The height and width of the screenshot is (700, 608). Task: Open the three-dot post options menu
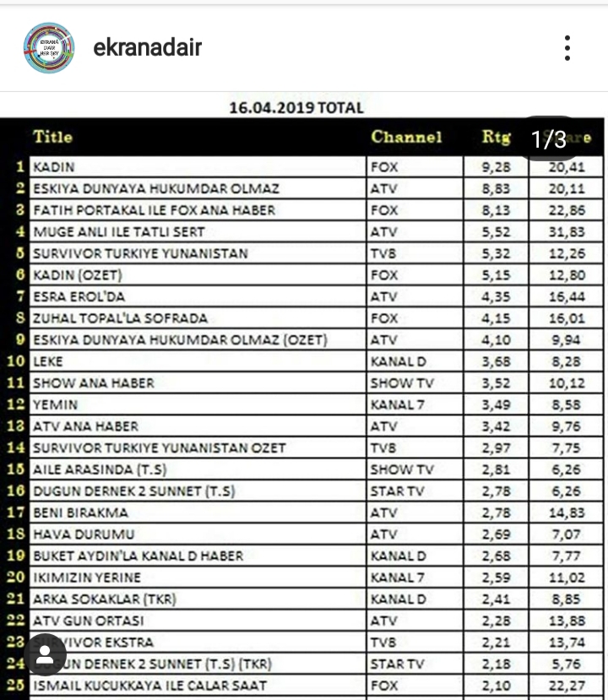pos(568,48)
